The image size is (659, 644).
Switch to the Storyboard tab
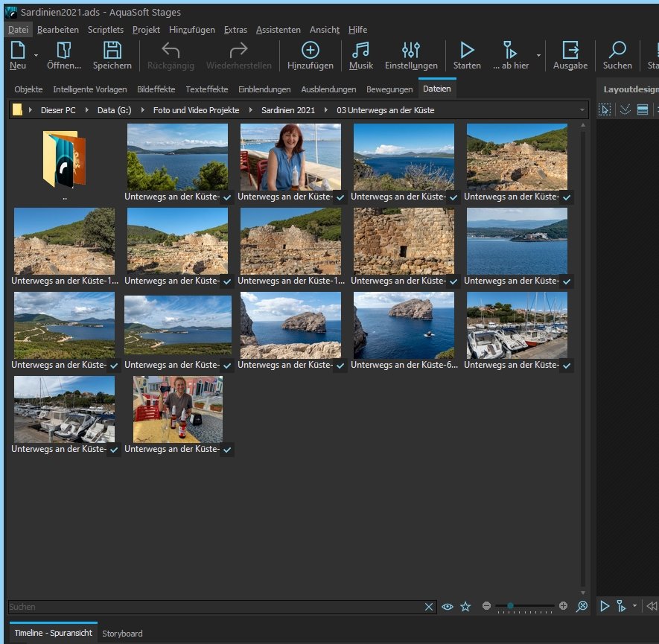pos(122,634)
